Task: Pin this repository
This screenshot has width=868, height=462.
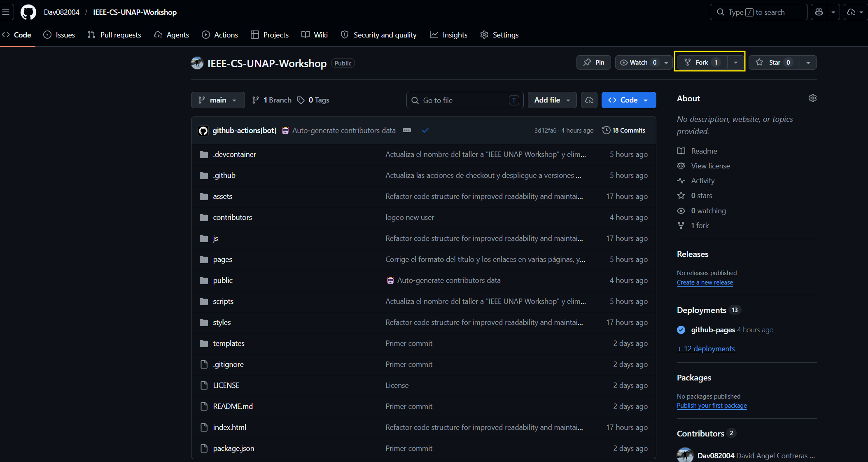Action: [593, 62]
